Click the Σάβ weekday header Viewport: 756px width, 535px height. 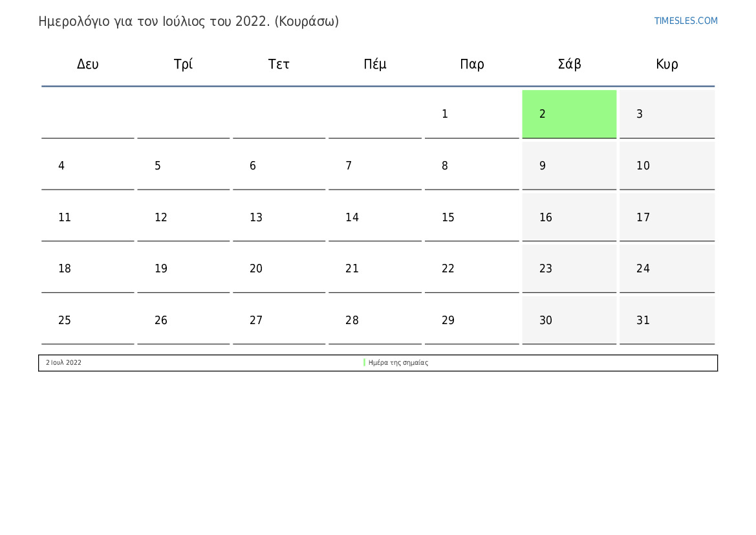(569, 63)
